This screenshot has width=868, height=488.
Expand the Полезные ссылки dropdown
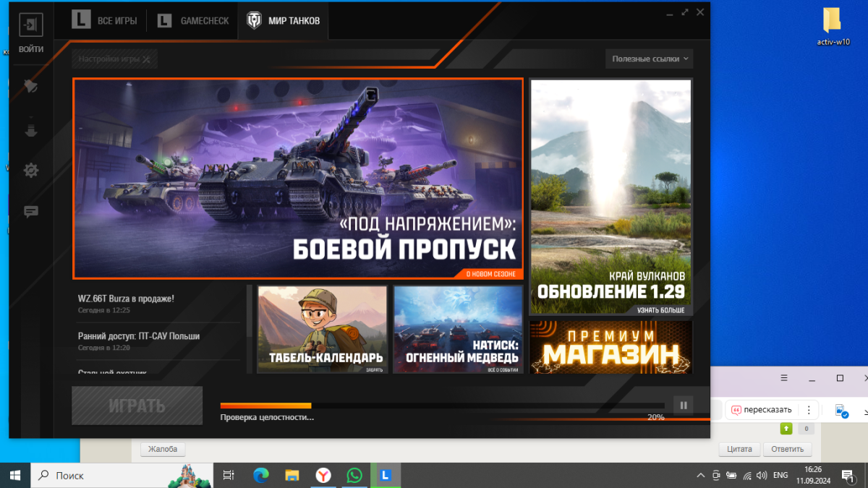pyautogui.click(x=649, y=59)
